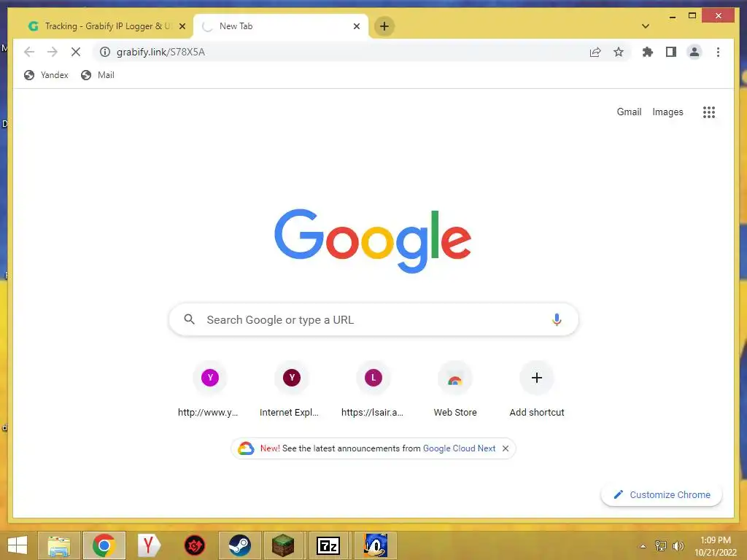Open Google Images link
Viewport: 747px width, 560px height.
tap(667, 112)
